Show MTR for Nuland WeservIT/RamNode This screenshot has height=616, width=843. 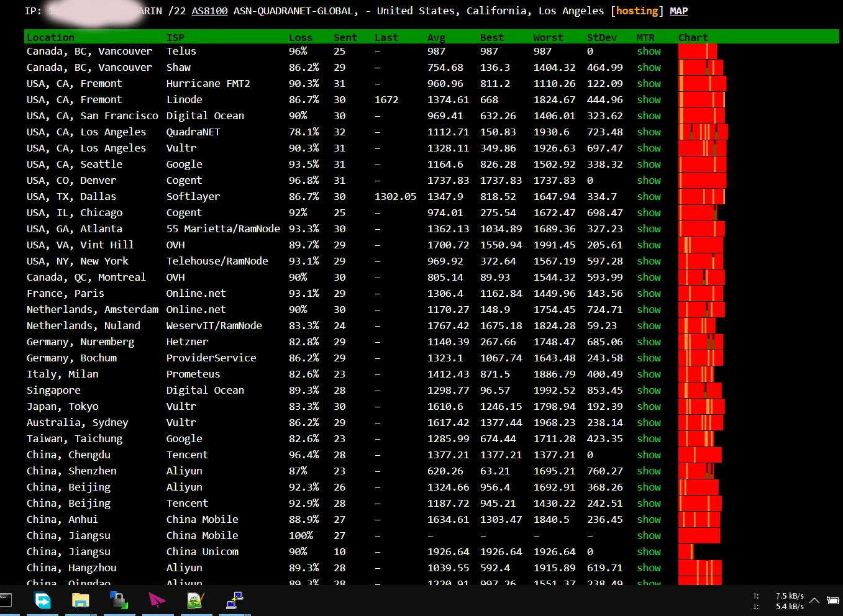coord(649,326)
